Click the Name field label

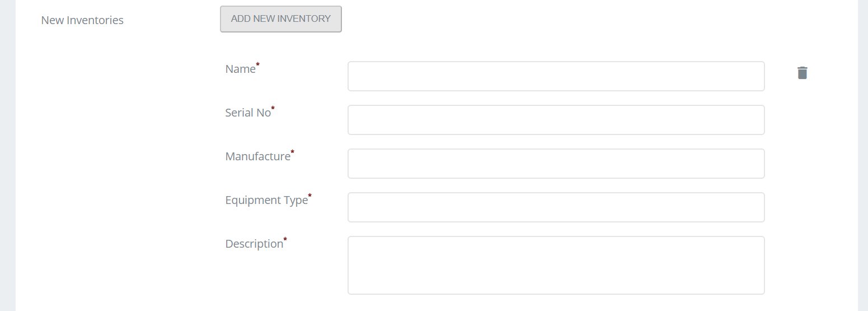pyautogui.click(x=240, y=69)
